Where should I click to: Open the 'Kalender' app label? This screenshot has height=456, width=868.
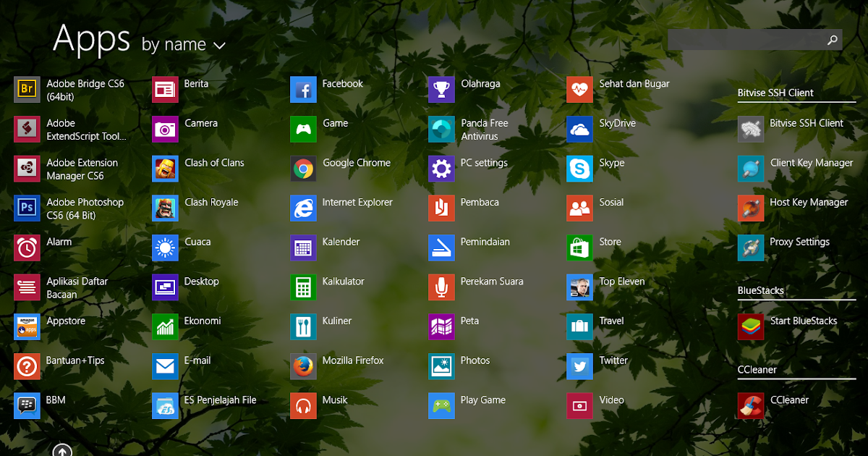click(341, 242)
